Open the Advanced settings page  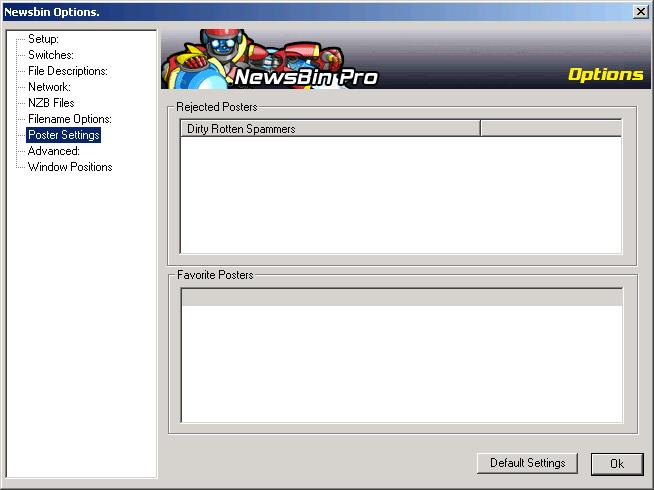click(53, 151)
